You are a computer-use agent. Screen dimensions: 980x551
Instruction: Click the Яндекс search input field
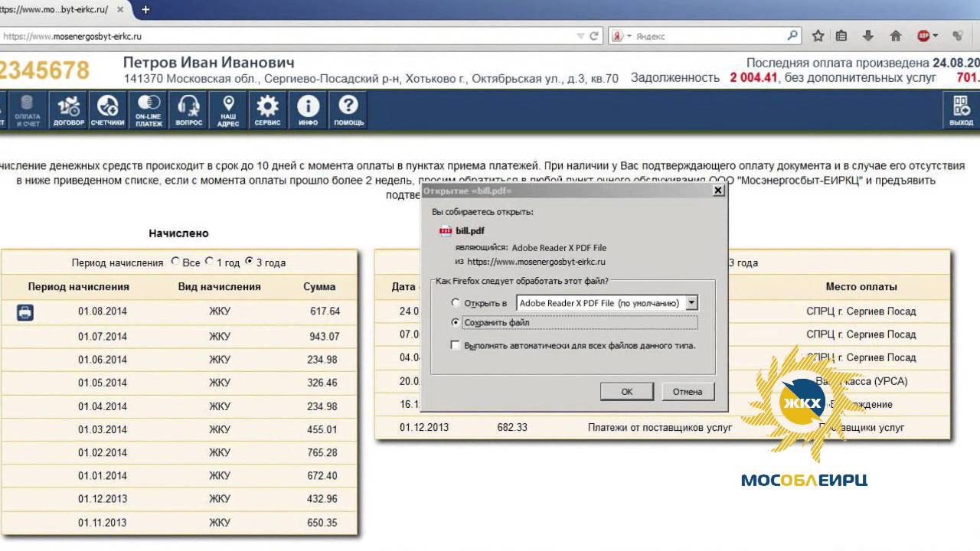708,36
